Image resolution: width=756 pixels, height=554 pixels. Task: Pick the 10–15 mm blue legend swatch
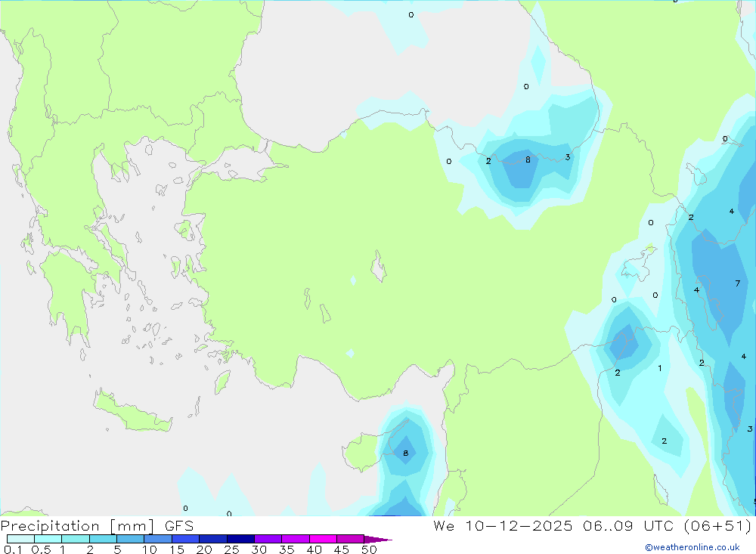click(158, 539)
